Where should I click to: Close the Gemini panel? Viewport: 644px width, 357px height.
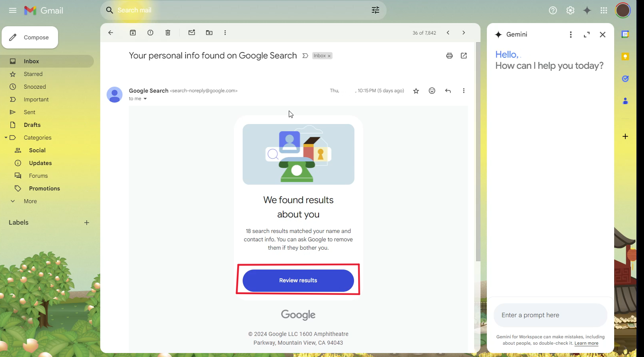point(603,35)
